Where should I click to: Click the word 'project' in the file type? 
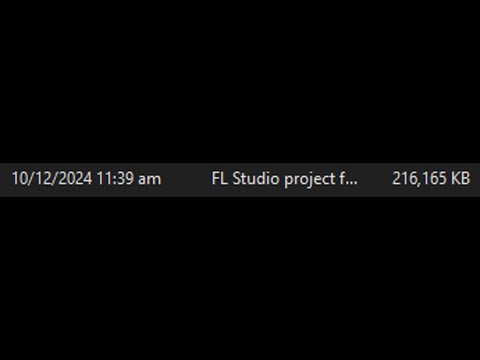(309, 180)
